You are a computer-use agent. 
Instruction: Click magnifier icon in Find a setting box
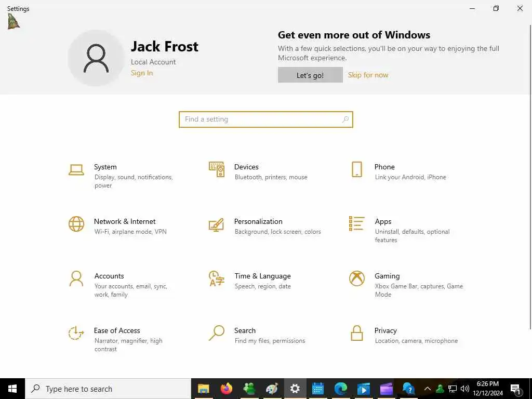pyautogui.click(x=345, y=119)
